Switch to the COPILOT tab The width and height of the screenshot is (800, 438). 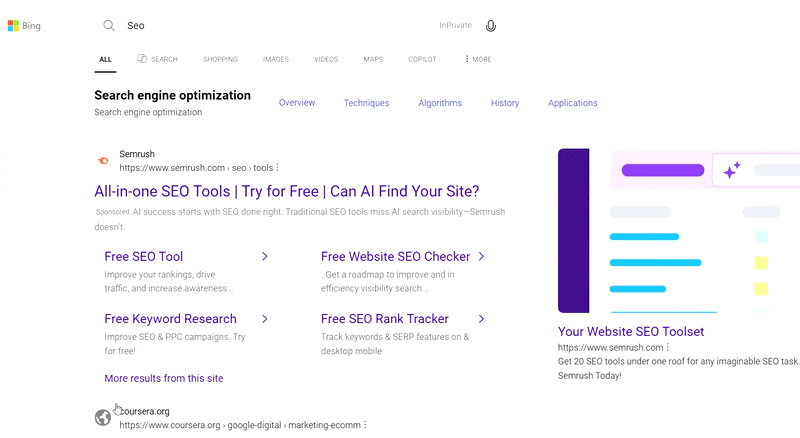[422, 59]
